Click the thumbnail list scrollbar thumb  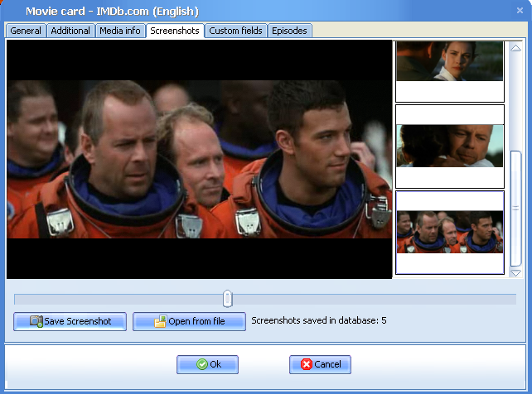(x=515, y=209)
